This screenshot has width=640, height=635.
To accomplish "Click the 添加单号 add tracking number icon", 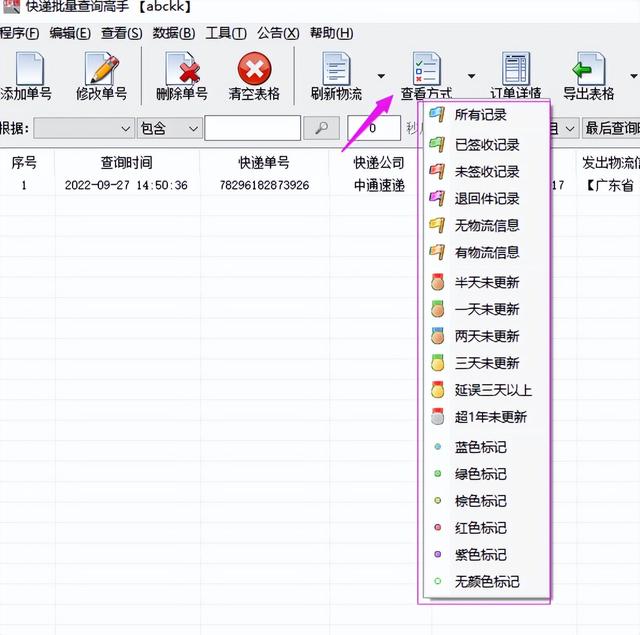I will (29, 70).
